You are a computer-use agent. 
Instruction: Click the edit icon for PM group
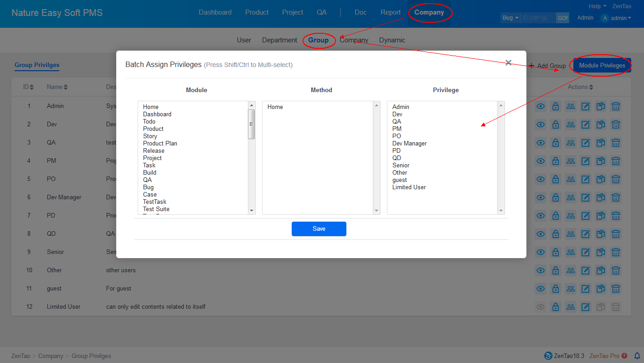[586, 161]
